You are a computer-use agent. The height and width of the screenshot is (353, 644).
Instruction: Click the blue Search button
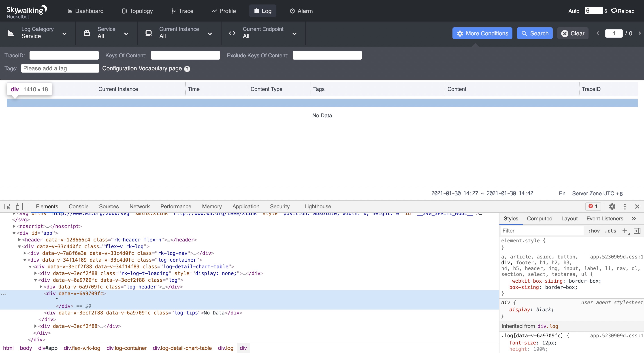[535, 33]
